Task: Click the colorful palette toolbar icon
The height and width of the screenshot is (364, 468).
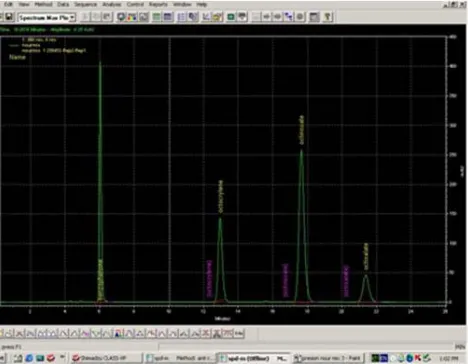Action: pyautogui.click(x=132, y=17)
